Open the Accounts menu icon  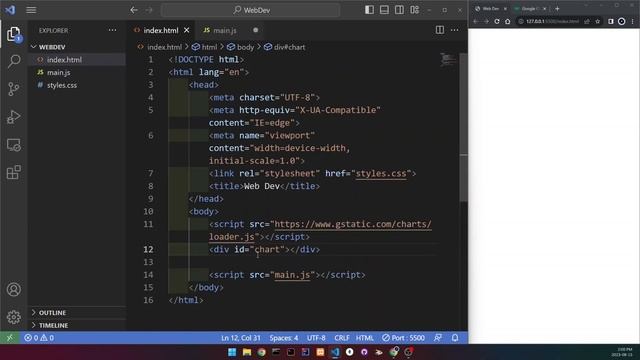[x=13, y=289]
